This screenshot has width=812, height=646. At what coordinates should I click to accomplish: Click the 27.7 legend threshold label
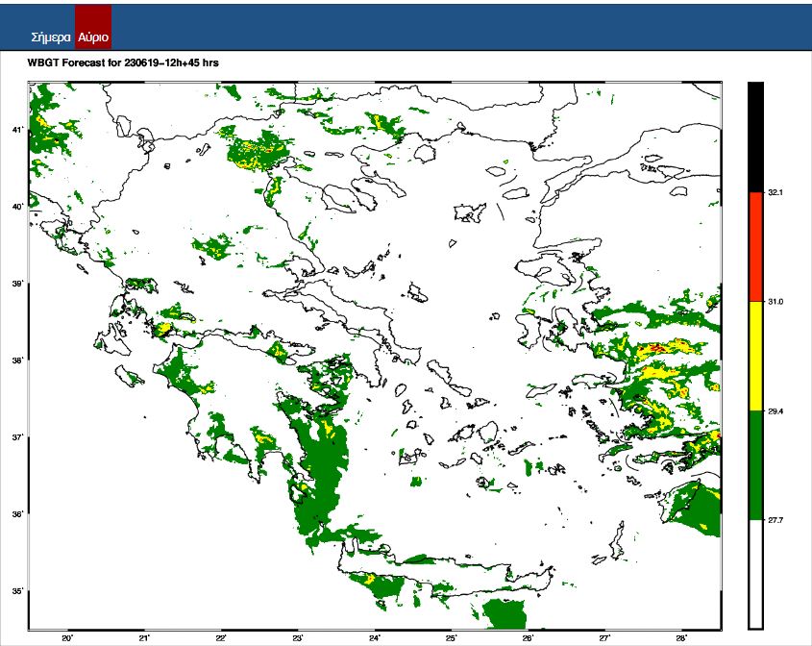point(775,520)
